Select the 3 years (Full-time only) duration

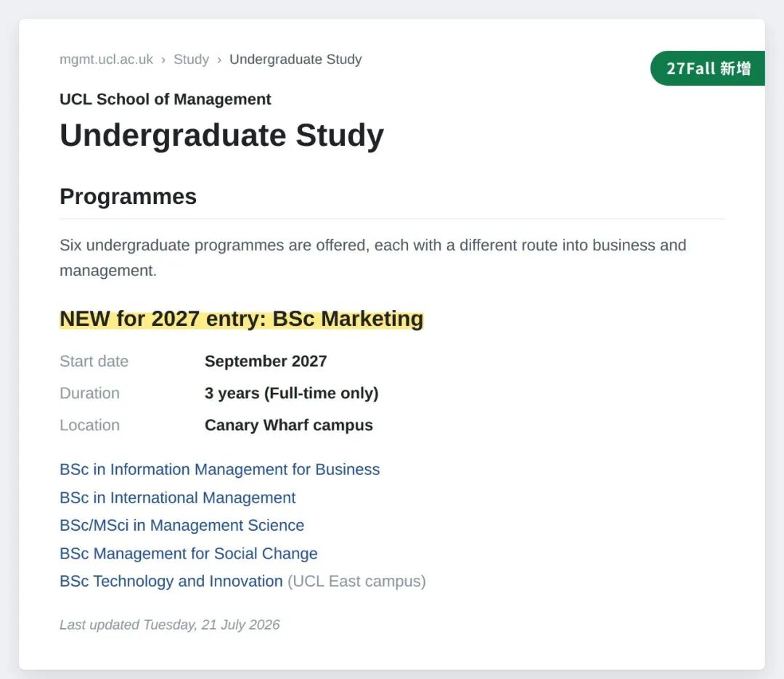click(x=292, y=394)
